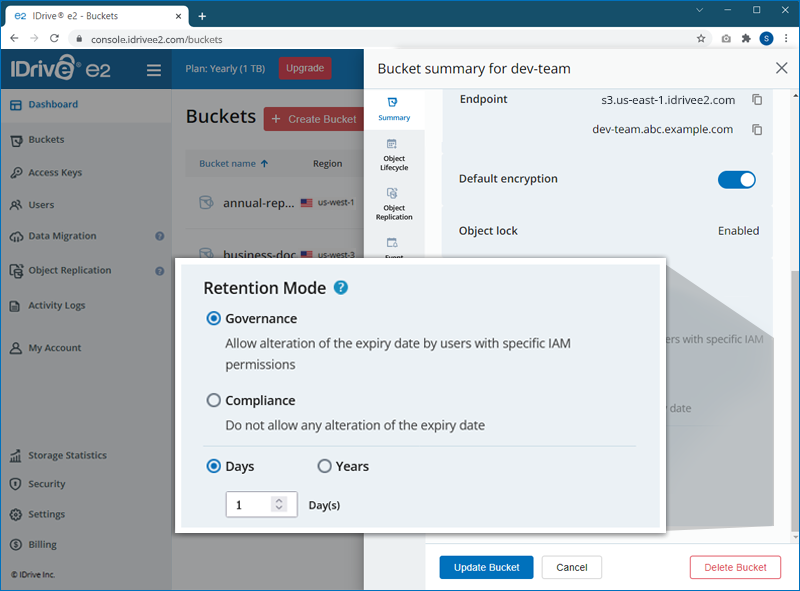Close the Bucket summary panel
800x591 pixels.
781,68
